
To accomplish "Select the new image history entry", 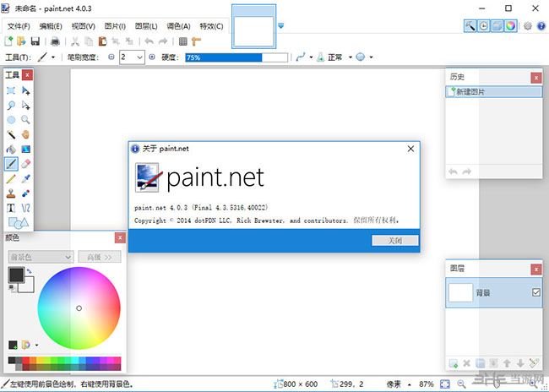I will [494, 92].
